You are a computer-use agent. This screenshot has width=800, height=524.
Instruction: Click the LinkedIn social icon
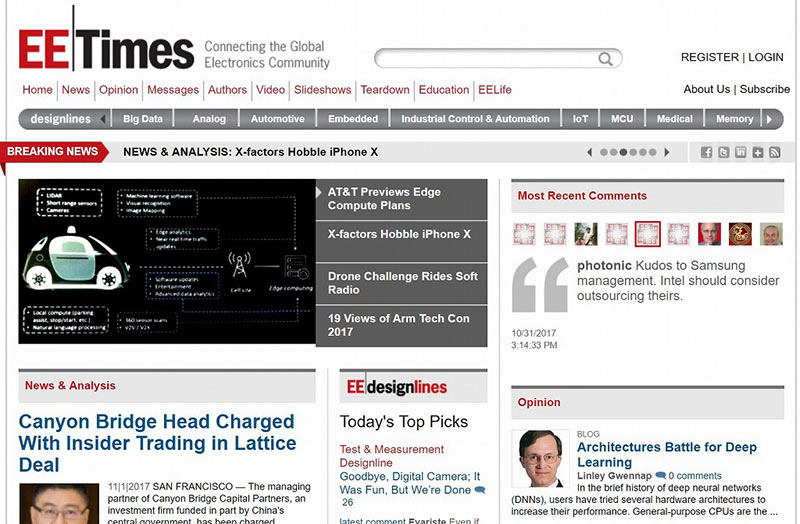coord(741,153)
